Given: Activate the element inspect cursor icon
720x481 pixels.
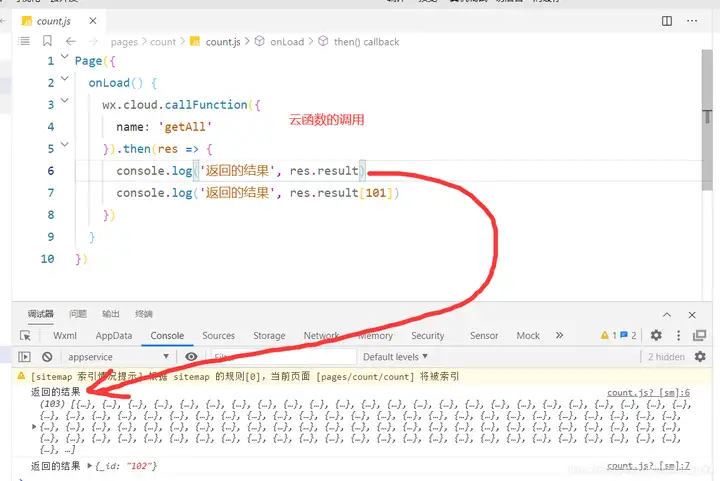Looking at the screenshot, I should click(x=25, y=336).
